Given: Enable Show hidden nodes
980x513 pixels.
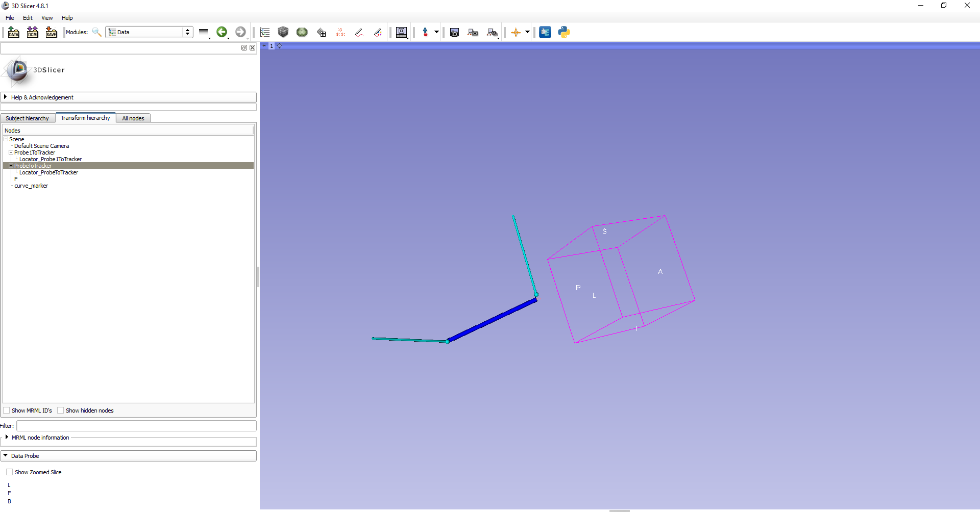Looking at the screenshot, I should pyautogui.click(x=60, y=410).
